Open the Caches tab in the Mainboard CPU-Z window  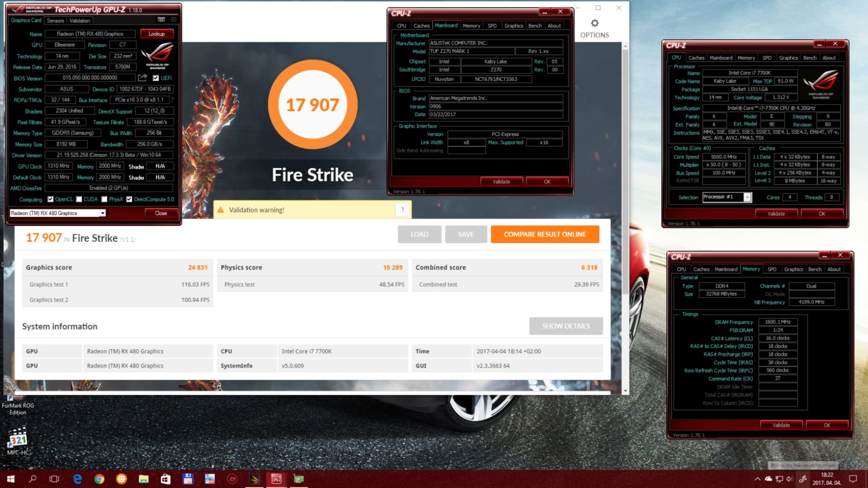pyautogui.click(x=421, y=26)
